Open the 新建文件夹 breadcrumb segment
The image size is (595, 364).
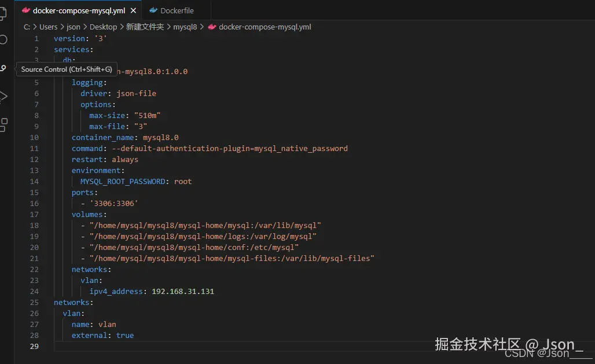pyautogui.click(x=145, y=27)
